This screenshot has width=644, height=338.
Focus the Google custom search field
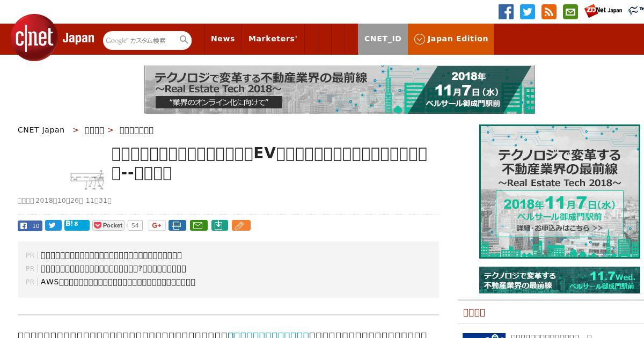(x=141, y=40)
